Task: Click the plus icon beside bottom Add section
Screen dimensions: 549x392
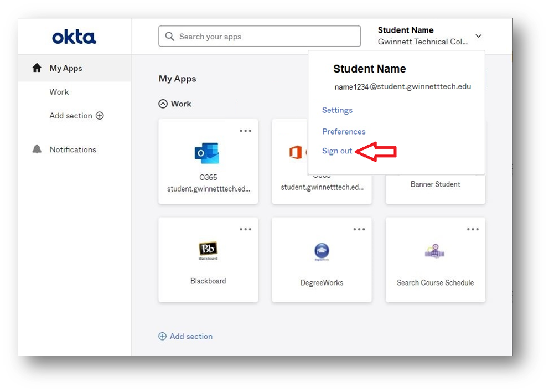Action: pos(163,336)
